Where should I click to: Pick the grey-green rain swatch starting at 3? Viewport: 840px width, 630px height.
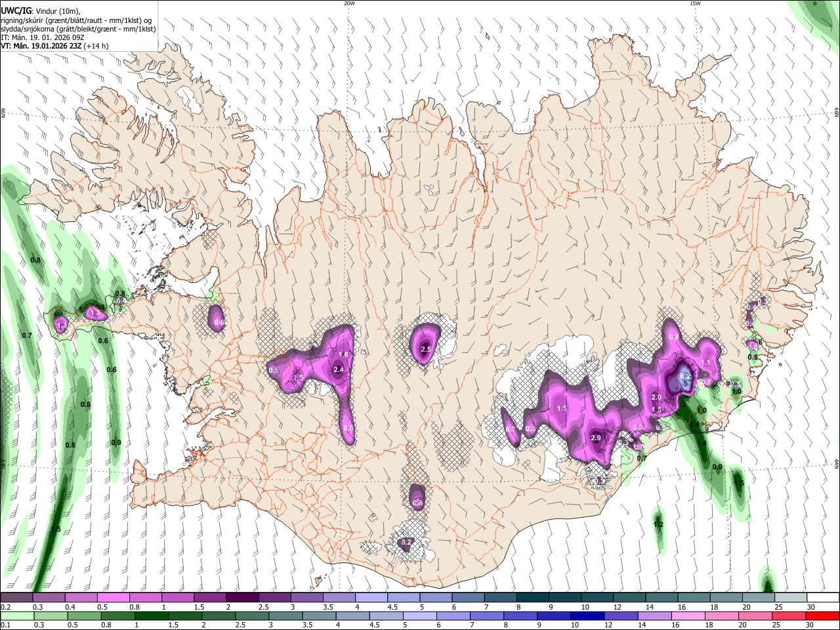tap(285, 616)
